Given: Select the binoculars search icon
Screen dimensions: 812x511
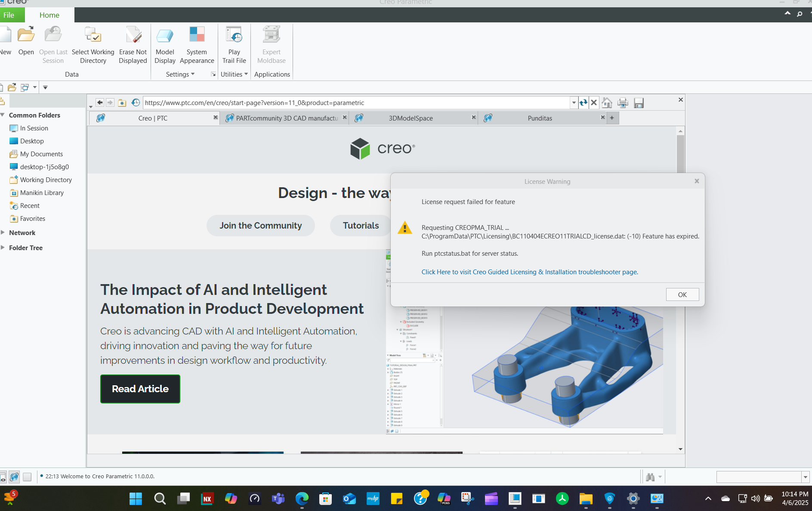Looking at the screenshot, I should 650,477.
